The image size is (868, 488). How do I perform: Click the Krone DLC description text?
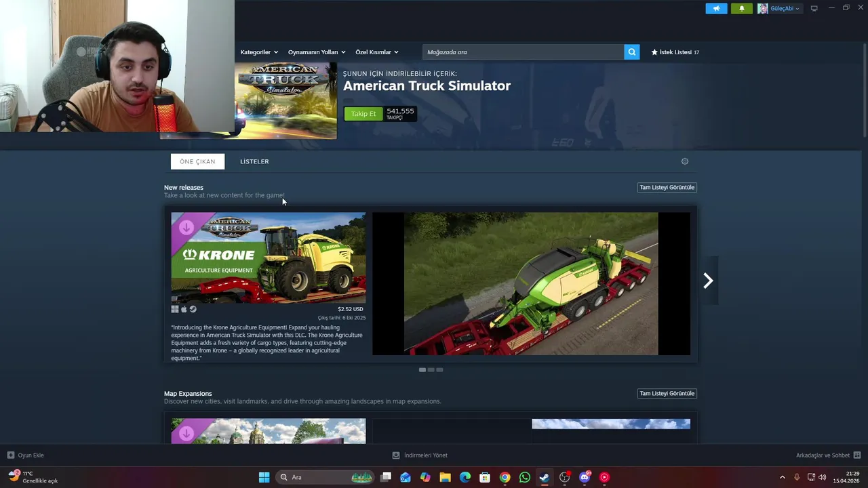pos(267,342)
